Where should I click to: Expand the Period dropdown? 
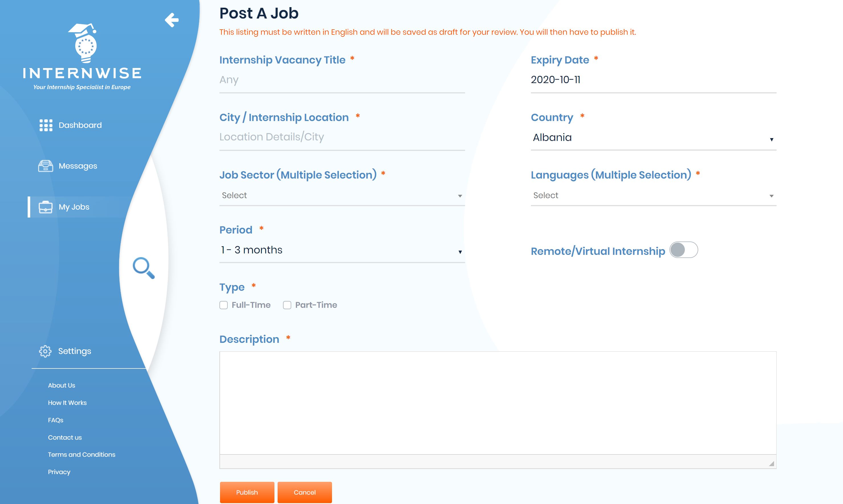(x=341, y=250)
